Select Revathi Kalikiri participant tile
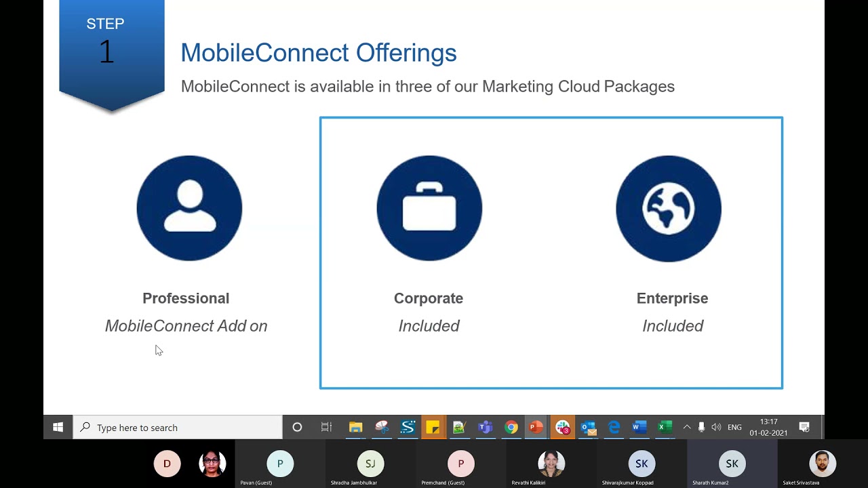Viewport: 868px width, 488px height. (551, 464)
